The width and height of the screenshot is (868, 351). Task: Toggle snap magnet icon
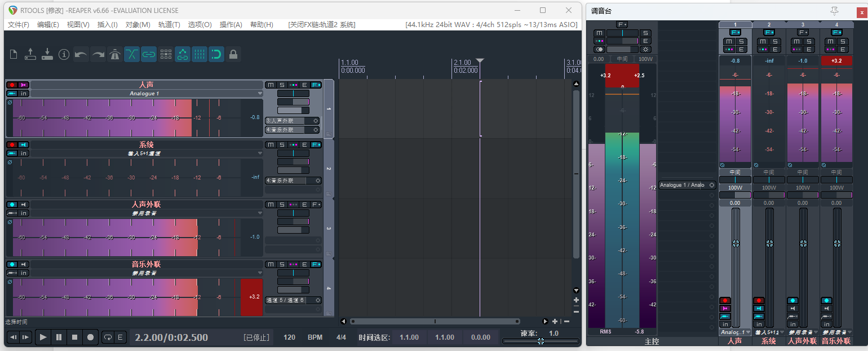point(216,55)
